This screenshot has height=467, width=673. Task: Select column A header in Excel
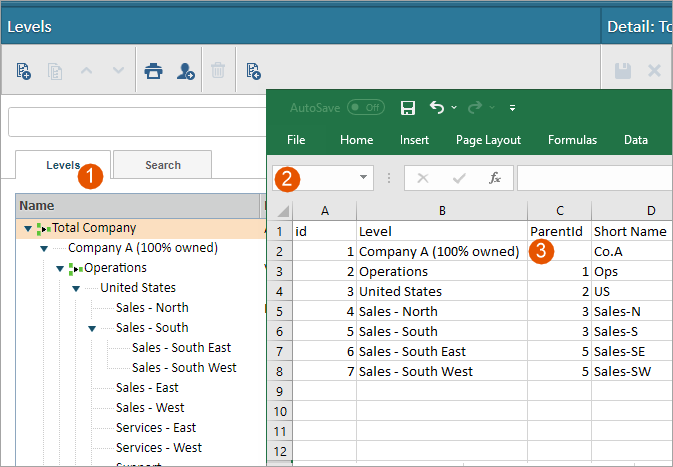(x=325, y=211)
